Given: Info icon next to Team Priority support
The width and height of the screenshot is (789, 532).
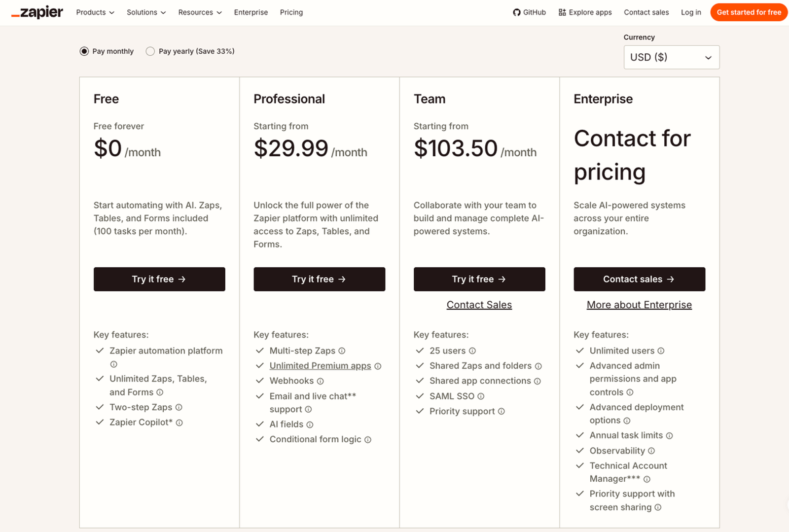Looking at the screenshot, I should pos(501,411).
